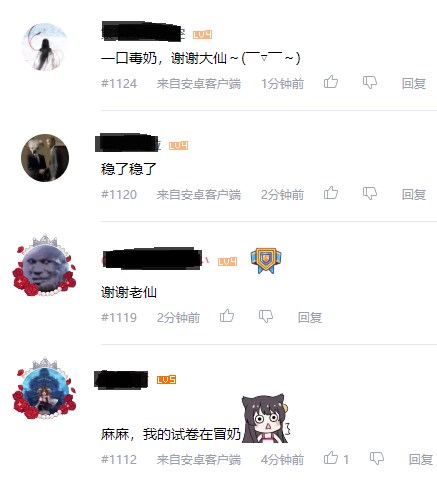Like the 谢谢老仙 comment #1119
Screen dimensions: 437x486
click(x=227, y=315)
